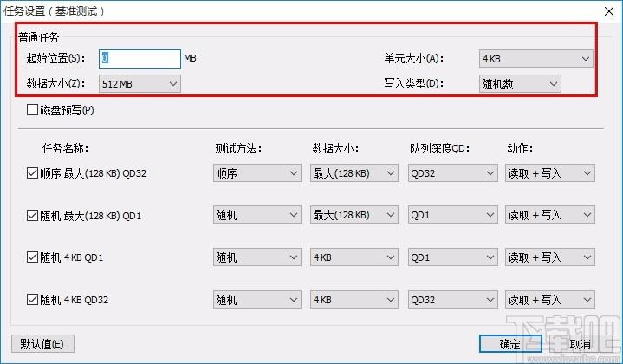The height and width of the screenshot is (364, 623).
Task: Open the 写入类型(D) 随机数 dropdown
Action: (x=520, y=84)
